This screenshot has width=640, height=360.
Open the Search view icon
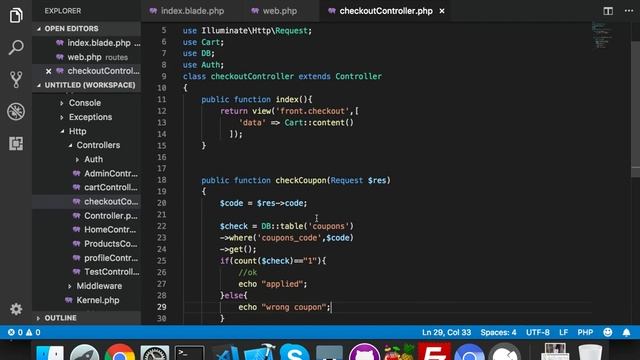point(16,47)
